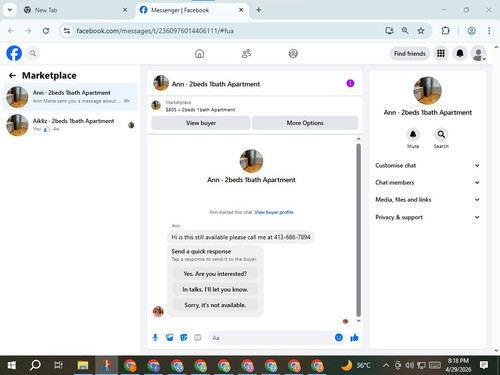Open Chrome three-dot menu
Viewport: 500px width, 375px height.
click(x=489, y=31)
